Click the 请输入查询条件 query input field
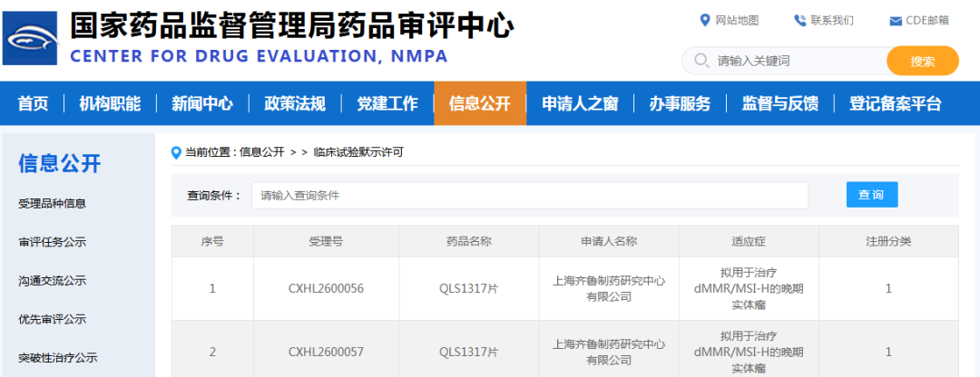 (x=530, y=195)
